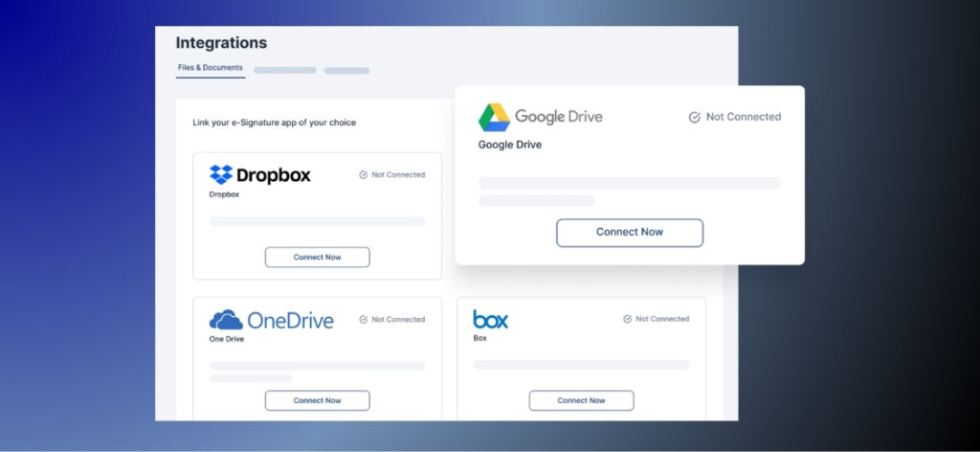This screenshot has width=980, height=452.
Task: Click the check icon in Box status
Action: [x=628, y=319]
